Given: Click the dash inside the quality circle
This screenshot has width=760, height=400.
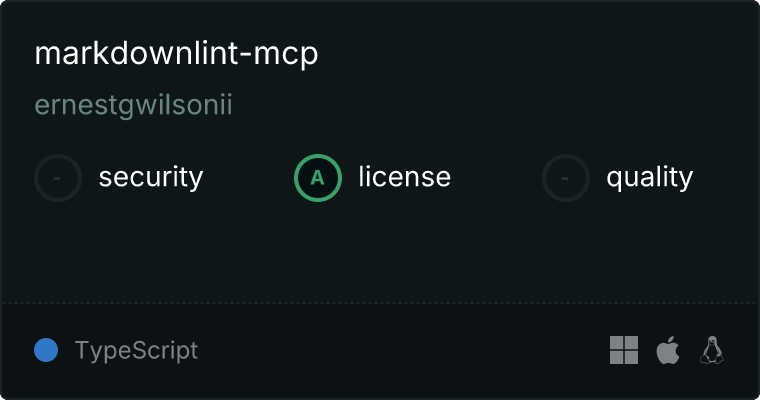Looking at the screenshot, I should tap(565, 178).
